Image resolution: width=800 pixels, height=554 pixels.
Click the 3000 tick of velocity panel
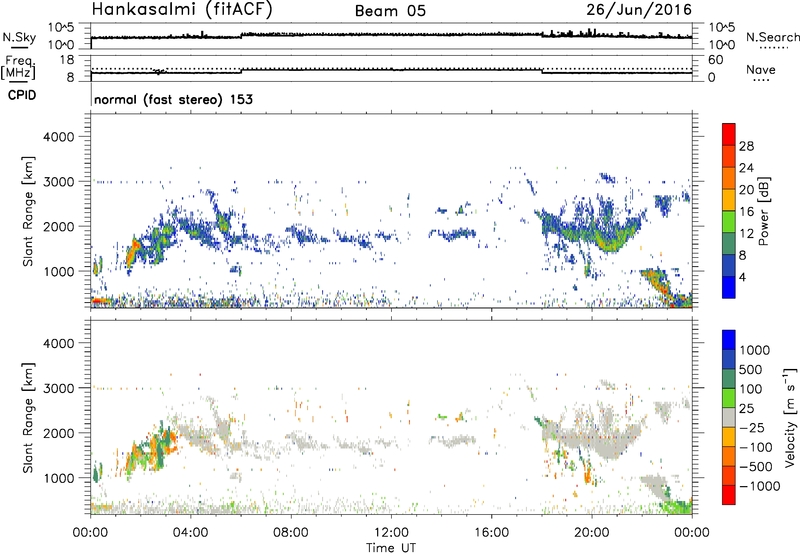[x=58, y=388]
